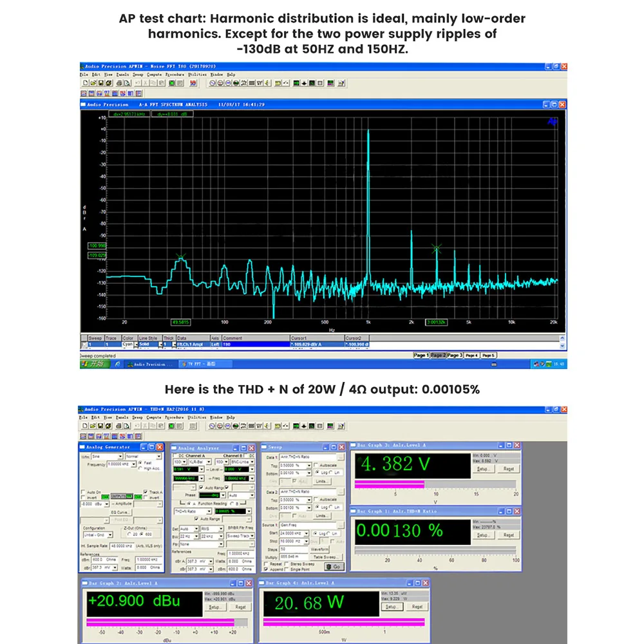
Task: Click green sweep start icon in THD+N toolbar
Action: click(172, 426)
